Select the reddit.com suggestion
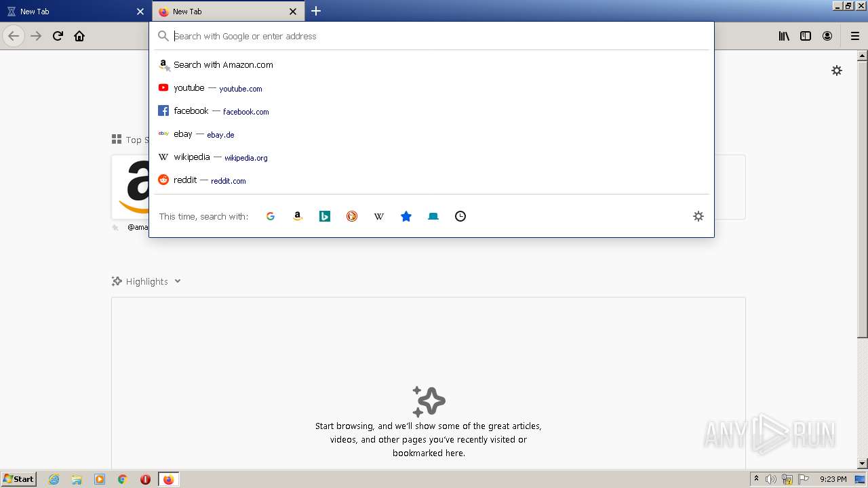This screenshot has width=868, height=488. click(x=432, y=180)
